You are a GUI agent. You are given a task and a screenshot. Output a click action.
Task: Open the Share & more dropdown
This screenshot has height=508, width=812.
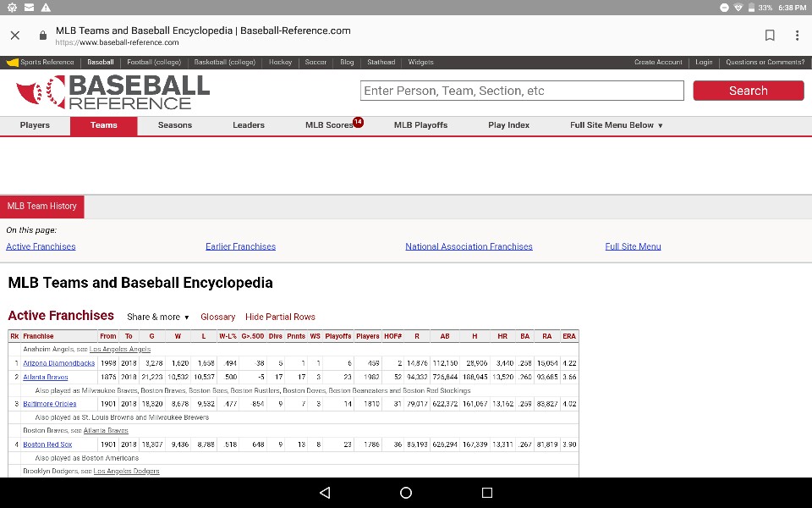(x=158, y=317)
